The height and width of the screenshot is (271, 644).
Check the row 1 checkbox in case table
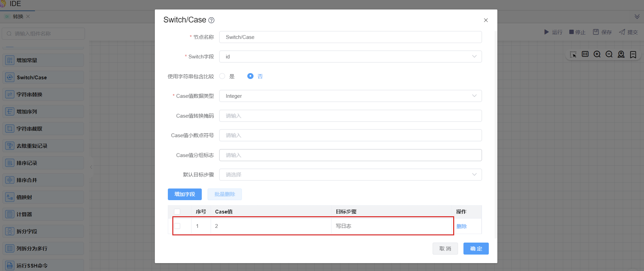coord(177,226)
